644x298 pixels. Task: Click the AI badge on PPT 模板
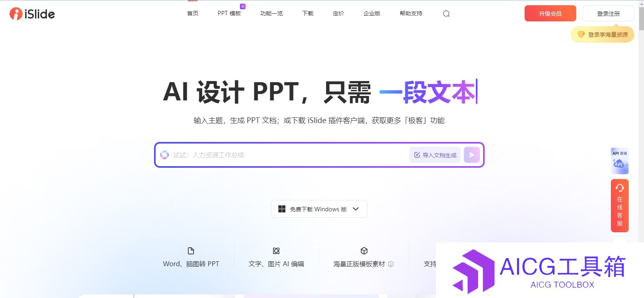pos(243,6)
